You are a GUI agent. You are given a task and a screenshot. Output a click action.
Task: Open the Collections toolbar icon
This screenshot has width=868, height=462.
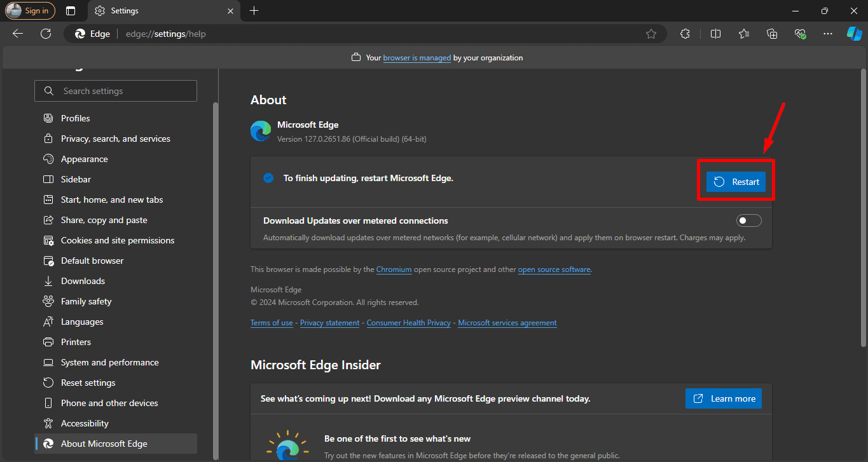click(772, 34)
